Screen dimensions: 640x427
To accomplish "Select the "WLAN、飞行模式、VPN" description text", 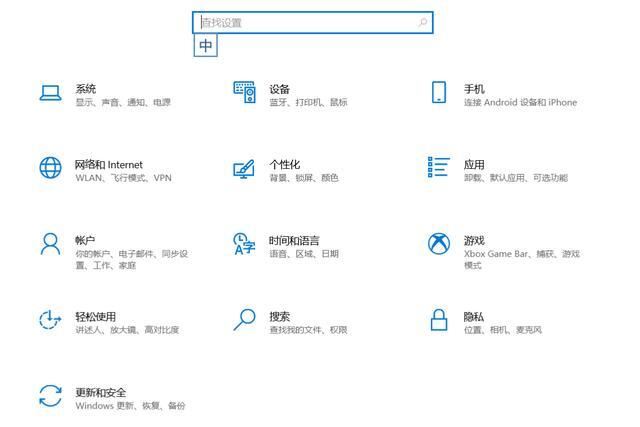I will (123, 178).
